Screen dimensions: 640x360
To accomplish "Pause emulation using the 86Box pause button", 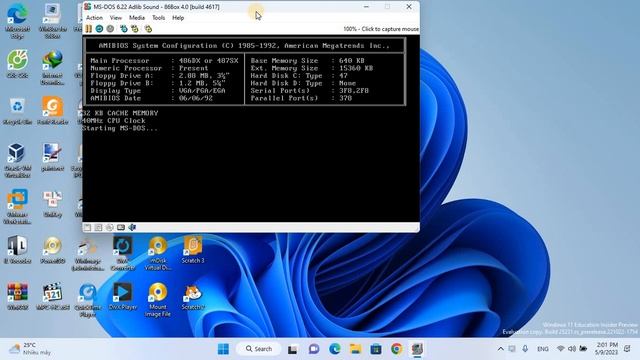I will coord(89,29).
